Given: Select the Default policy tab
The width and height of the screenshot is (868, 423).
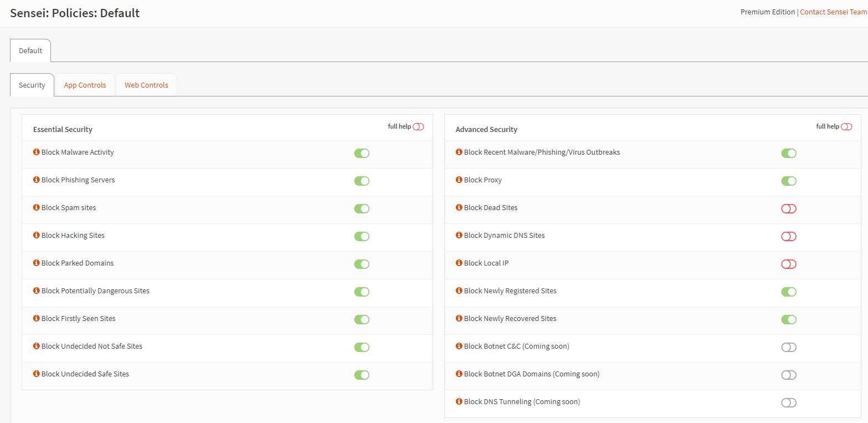Looking at the screenshot, I should (30, 50).
